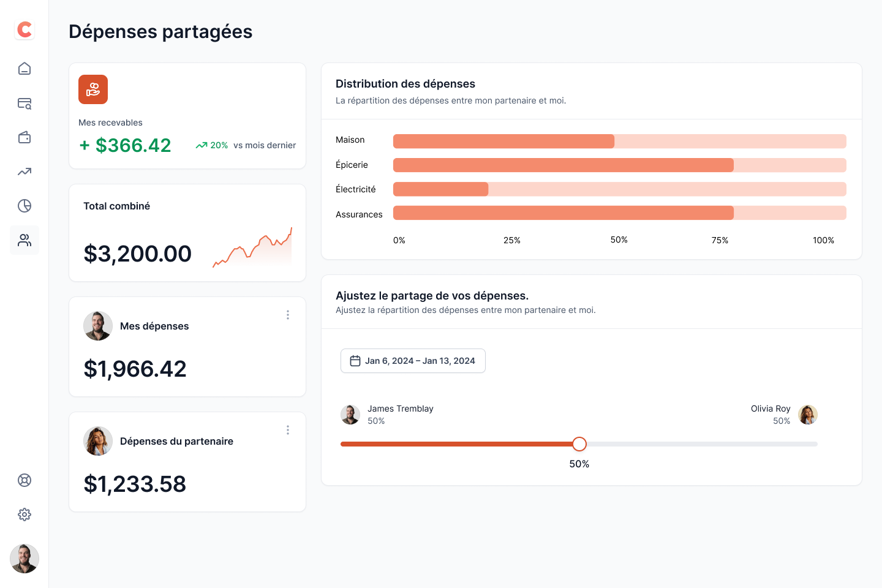Click the Dépenses du partenaire card title
The width and height of the screenshot is (882, 588).
tap(176, 441)
